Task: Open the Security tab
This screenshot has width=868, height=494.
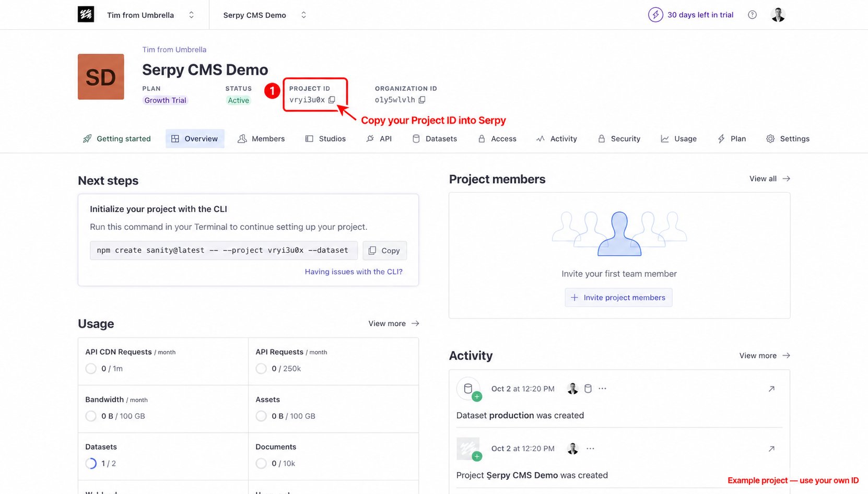Action: pyautogui.click(x=619, y=138)
